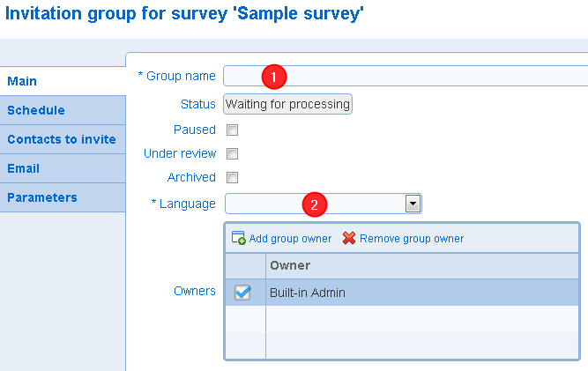
Task: Select the Parameters tab
Action: pos(63,197)
